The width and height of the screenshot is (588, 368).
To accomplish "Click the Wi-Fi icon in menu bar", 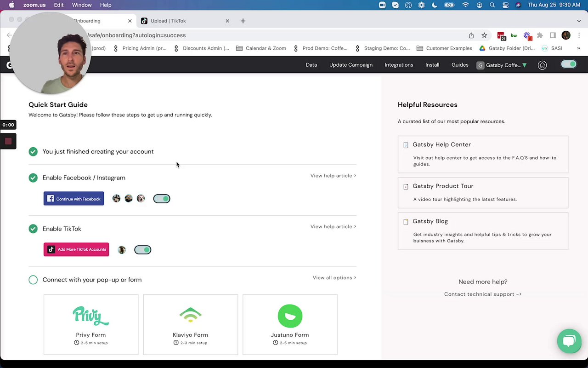I will [465, 5].
